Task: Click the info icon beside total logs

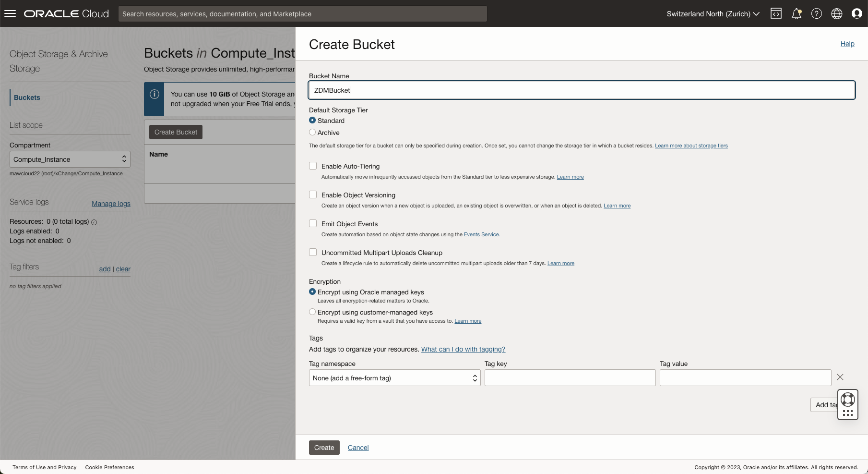Action: (94, 222)
